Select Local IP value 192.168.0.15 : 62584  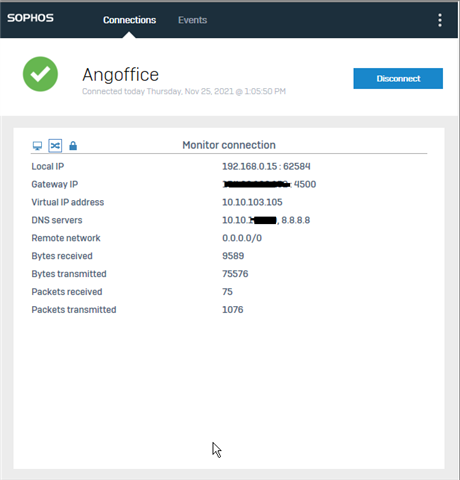pyautogui.click(x=266, y=166)
